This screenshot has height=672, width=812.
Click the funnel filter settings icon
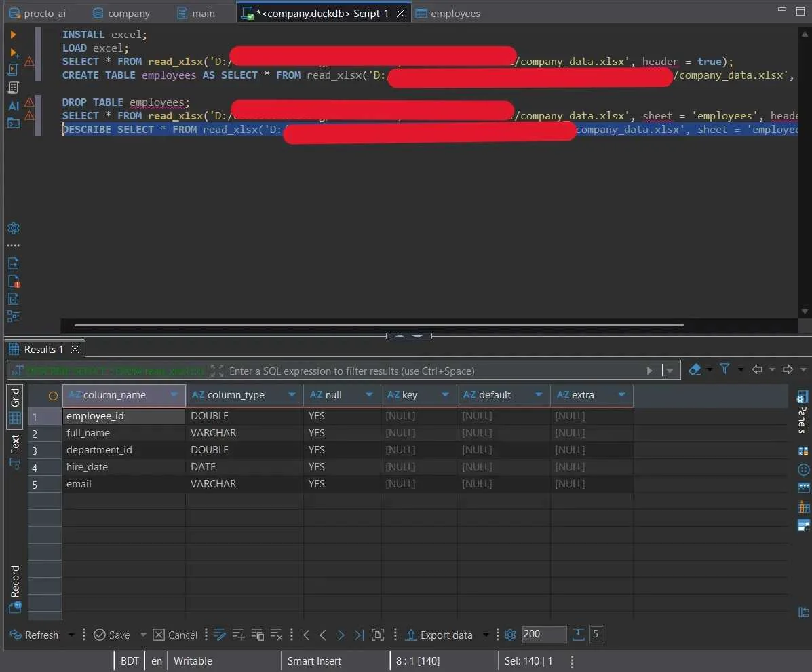724,369
